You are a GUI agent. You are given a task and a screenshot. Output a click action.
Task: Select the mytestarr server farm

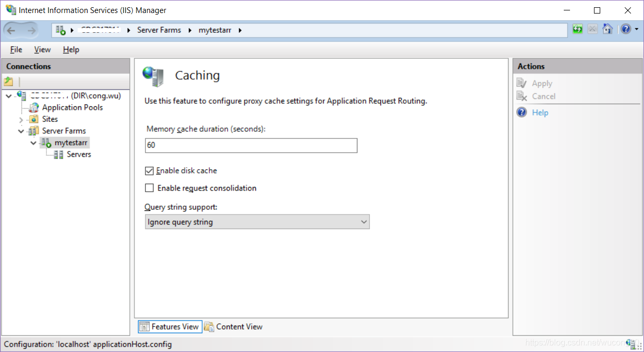point(71,143)
